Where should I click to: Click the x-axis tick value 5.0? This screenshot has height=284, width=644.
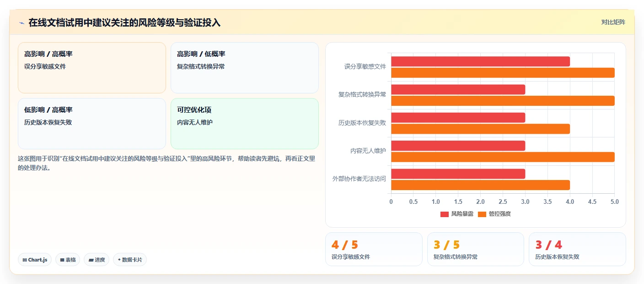pyautogui.click(x=614, y=202)
